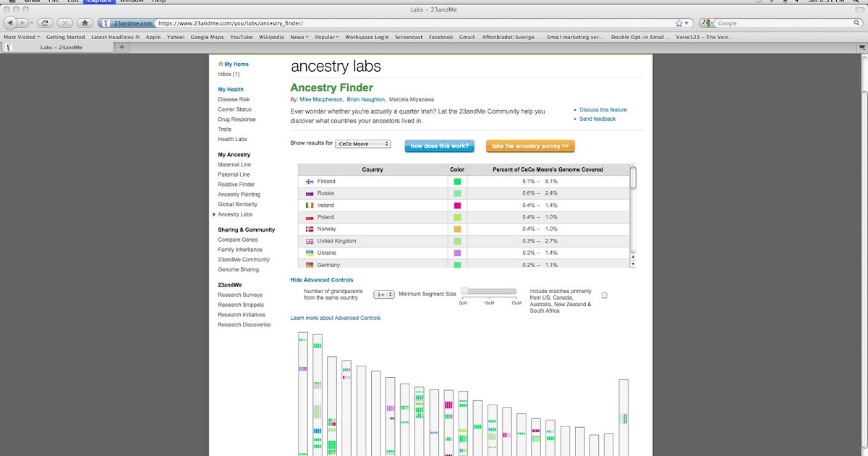Enable matches from US, Canada, Australia checkbox
868x456 pixels.
(x=605, y=295)
